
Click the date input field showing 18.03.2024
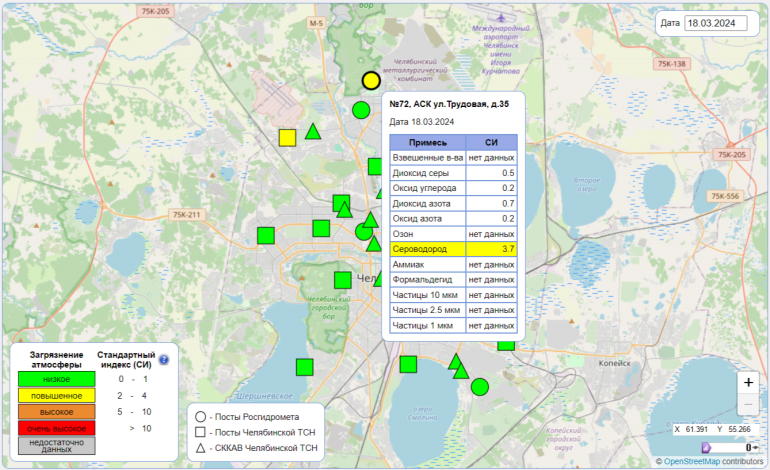click(716, 23)
